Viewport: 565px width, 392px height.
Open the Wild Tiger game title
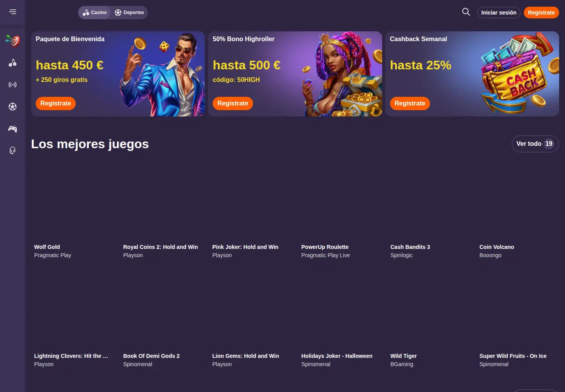tap(403, 356)
